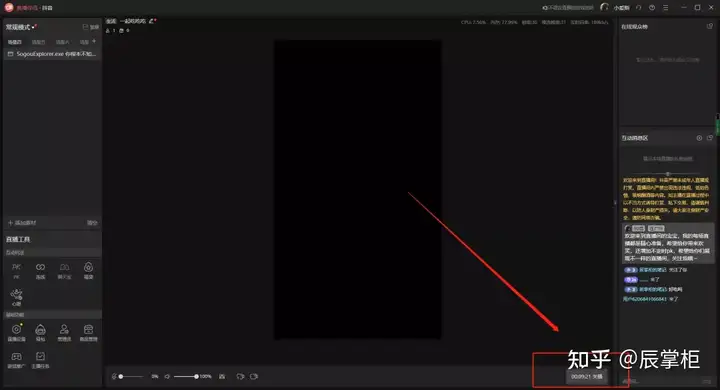Click the chat line from 用户620684...
720x390 pixels.
(x=650, y=299)
